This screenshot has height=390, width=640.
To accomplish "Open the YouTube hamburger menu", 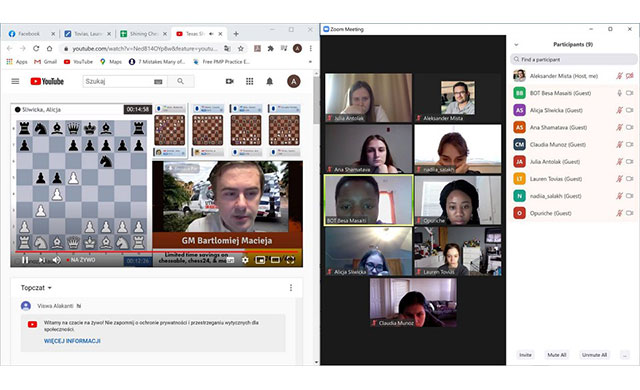I will pyautogui.click(x=15, y=81).
